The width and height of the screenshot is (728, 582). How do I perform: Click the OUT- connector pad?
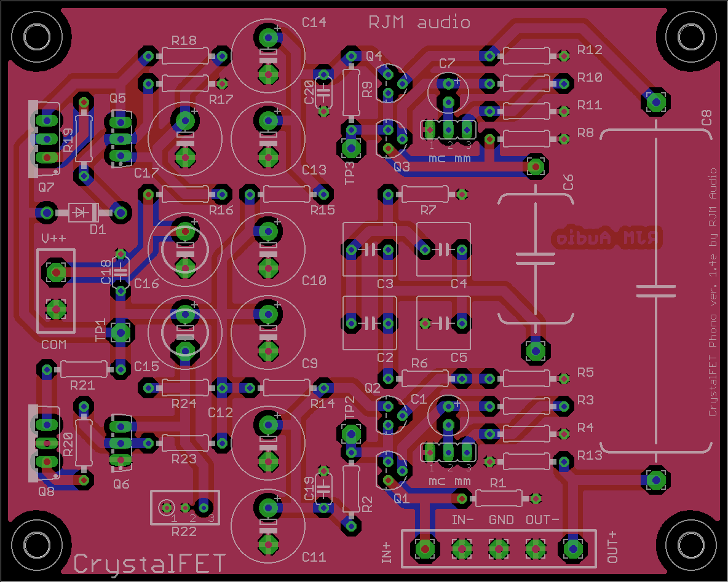click(x=536, y=549)
